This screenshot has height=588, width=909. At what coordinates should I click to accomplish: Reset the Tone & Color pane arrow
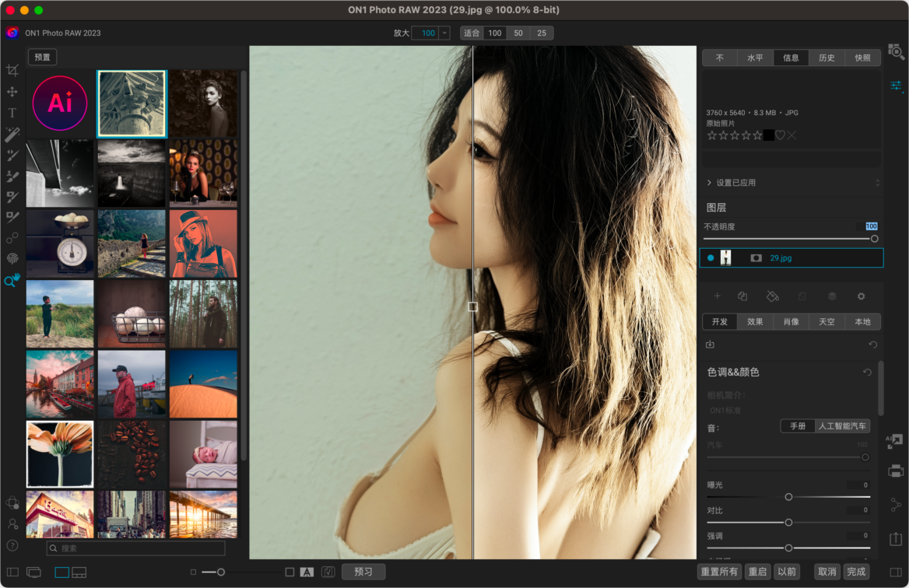click(x=867, y=372)
